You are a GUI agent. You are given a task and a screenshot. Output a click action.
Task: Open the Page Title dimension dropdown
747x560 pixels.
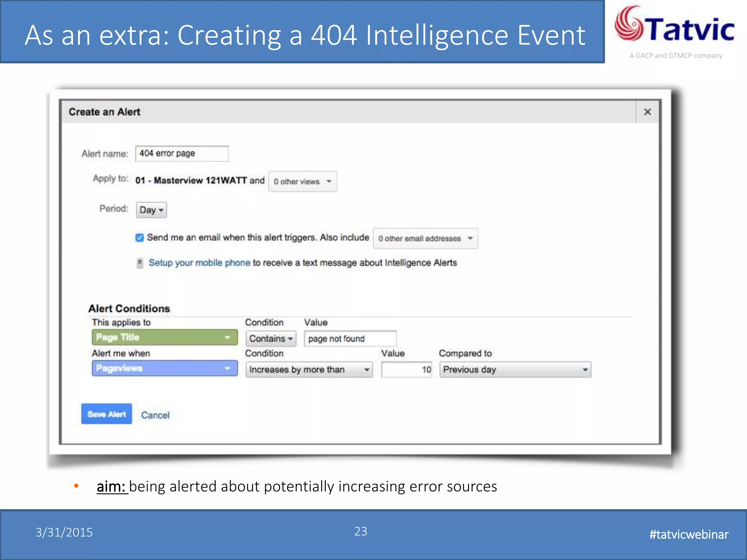pos(165,337)
